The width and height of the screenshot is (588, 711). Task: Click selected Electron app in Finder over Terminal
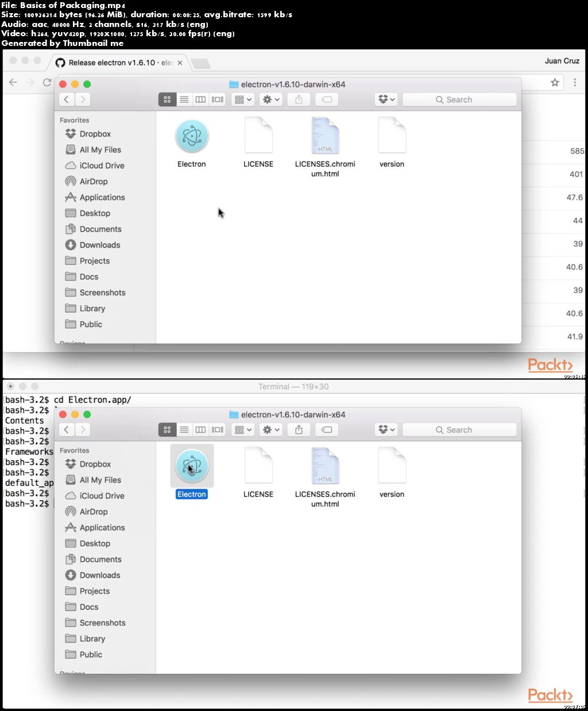tap(192, 467)
